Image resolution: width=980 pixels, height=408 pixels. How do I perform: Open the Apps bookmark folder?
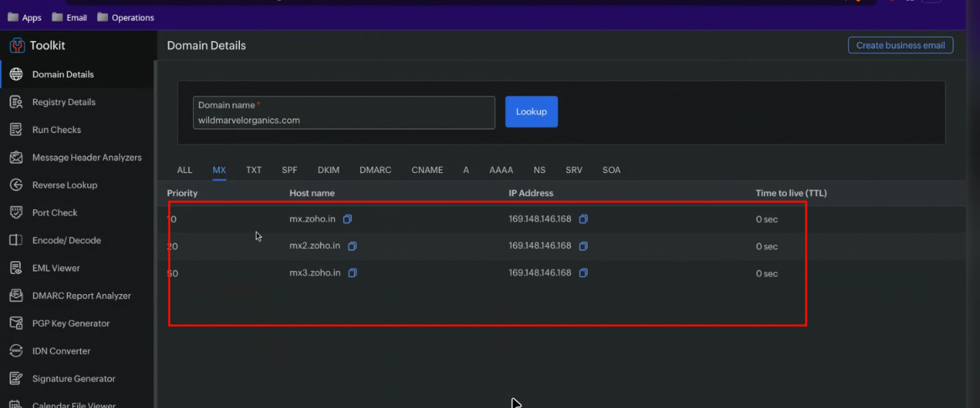tap(25, 18)
